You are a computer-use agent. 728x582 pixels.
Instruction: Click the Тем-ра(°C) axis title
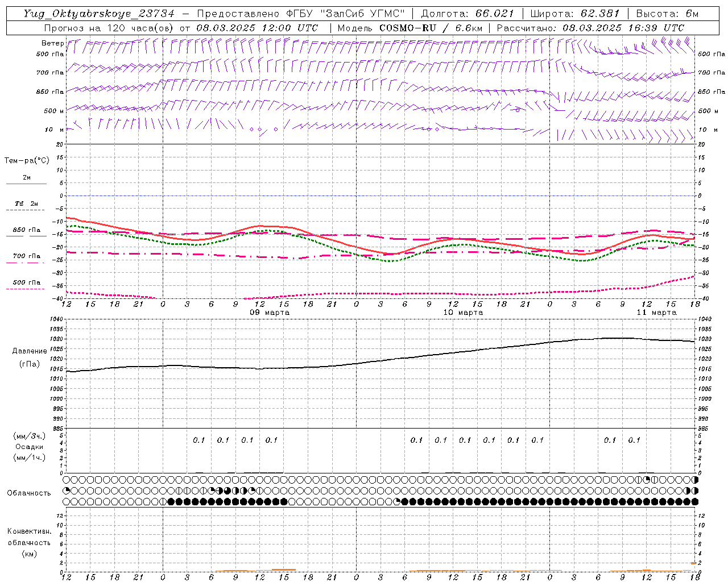(x=27, y=161)
